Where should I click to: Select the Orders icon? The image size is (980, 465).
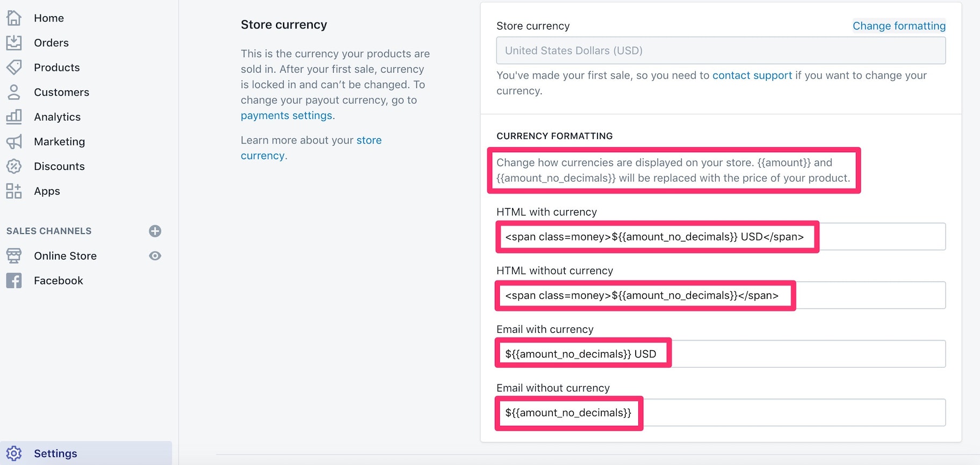[x=13, y=42]
